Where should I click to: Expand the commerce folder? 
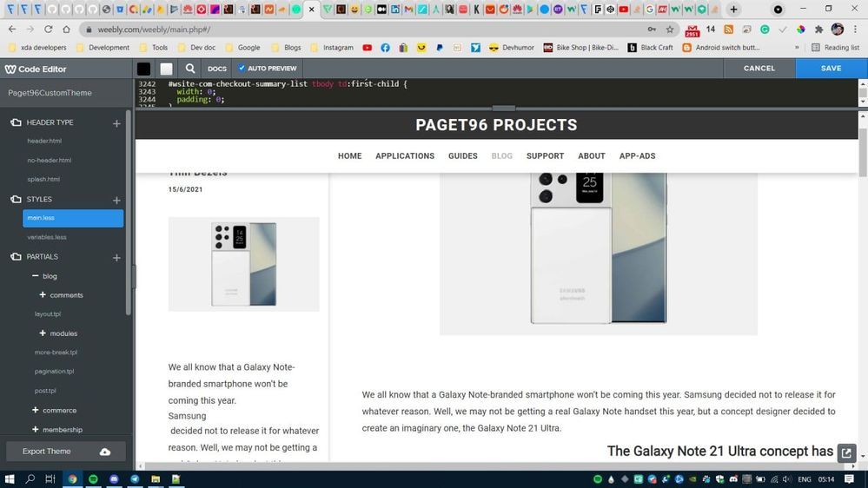click(x=36, y=410)
